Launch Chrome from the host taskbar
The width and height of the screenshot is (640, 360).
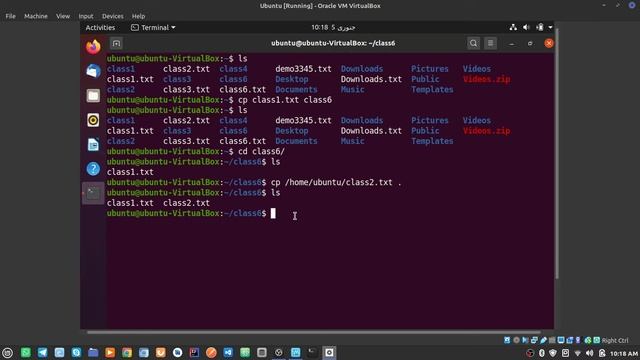point(127,353)
